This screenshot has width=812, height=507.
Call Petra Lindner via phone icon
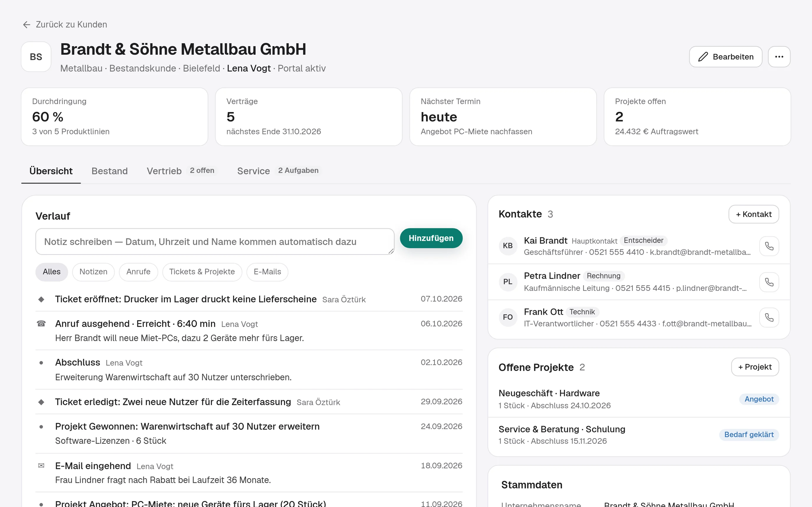click(769, 282)
